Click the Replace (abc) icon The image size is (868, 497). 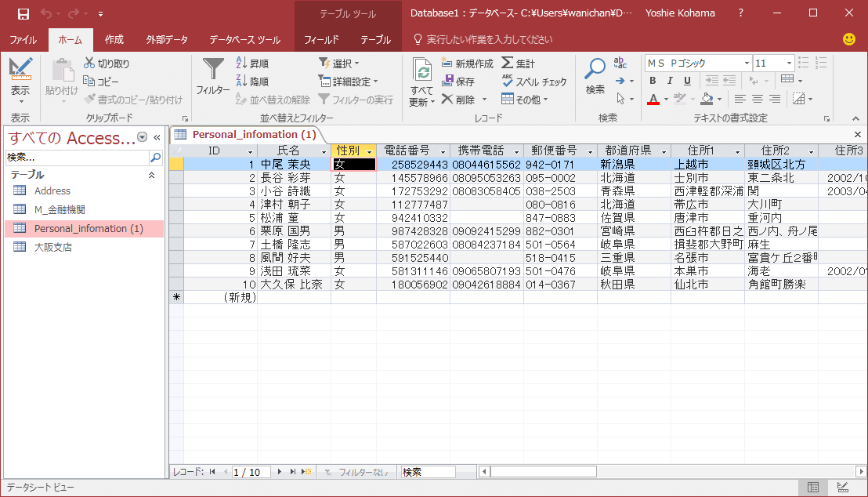(x=620, y=63)
